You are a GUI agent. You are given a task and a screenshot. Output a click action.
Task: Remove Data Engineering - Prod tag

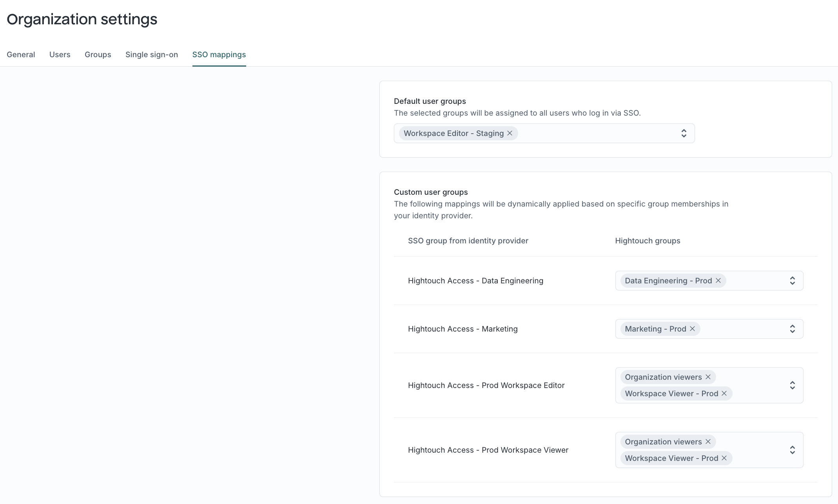pyautogui.click(x=718, y=281)
